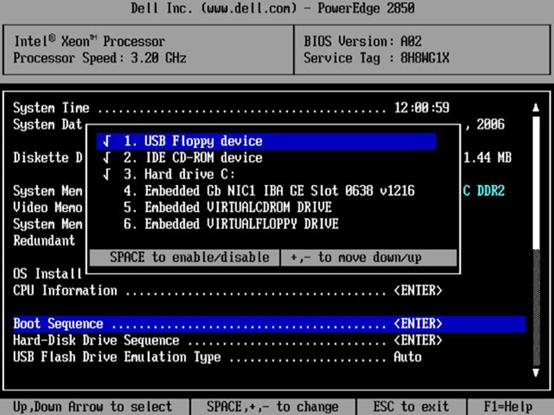Click the cyan DDR2 memory text
554x415 pixels.
click(484, 191)
